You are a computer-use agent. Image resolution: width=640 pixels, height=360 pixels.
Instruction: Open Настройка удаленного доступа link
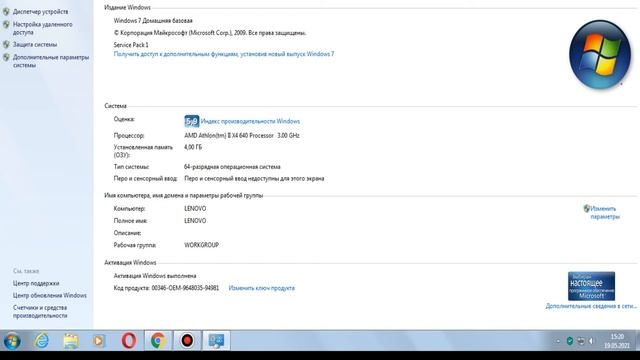click(x=42, y=28)
